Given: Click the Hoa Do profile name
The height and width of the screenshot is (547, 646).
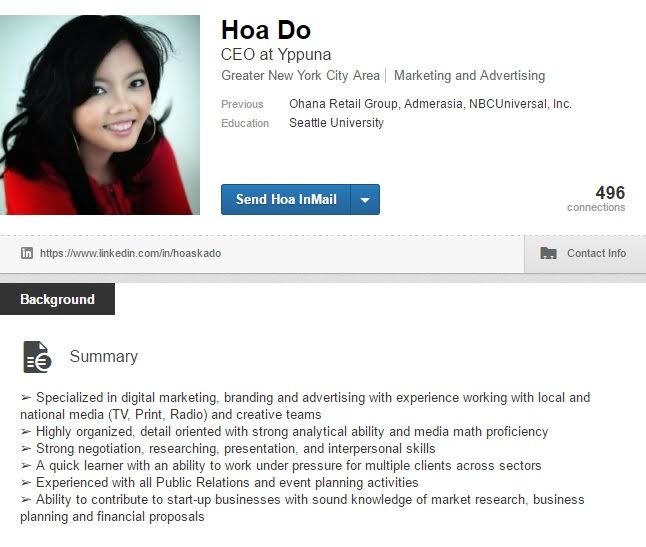Looking at the screenshot, I should click(x=266, y=30).
